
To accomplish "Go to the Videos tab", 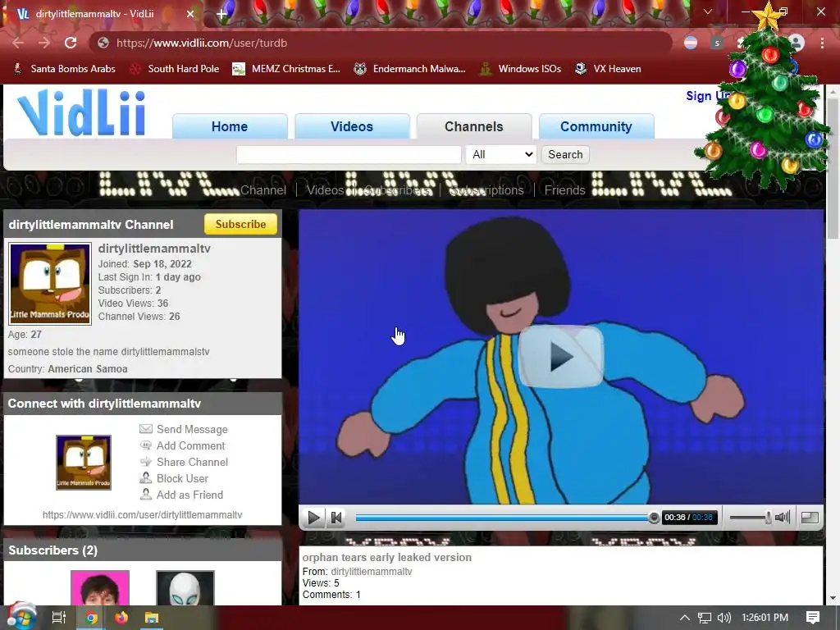I will coord(351,126).
